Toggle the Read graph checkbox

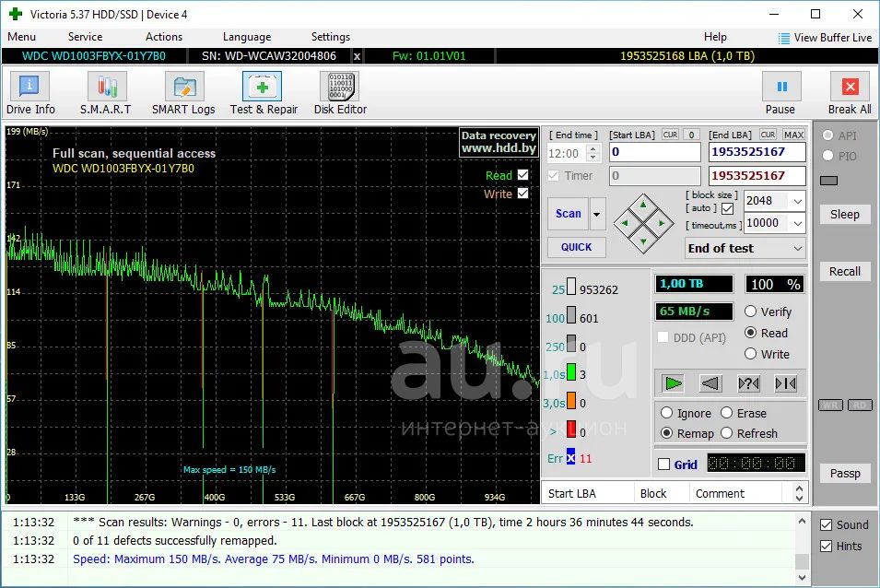(x=523, y=175)
